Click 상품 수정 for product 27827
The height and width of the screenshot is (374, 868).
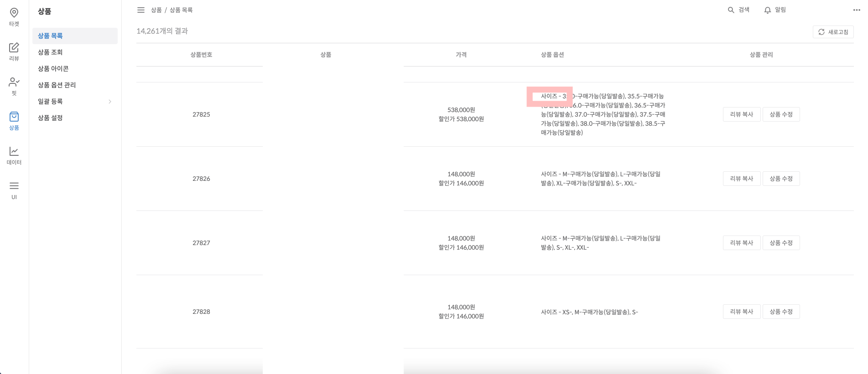pyautogui.click(x=781, y=243)
